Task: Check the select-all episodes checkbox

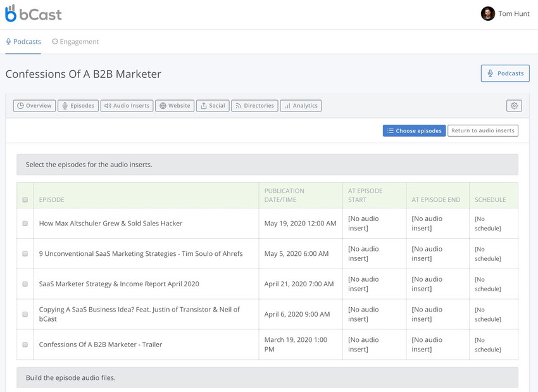Action: click(25, 199)
